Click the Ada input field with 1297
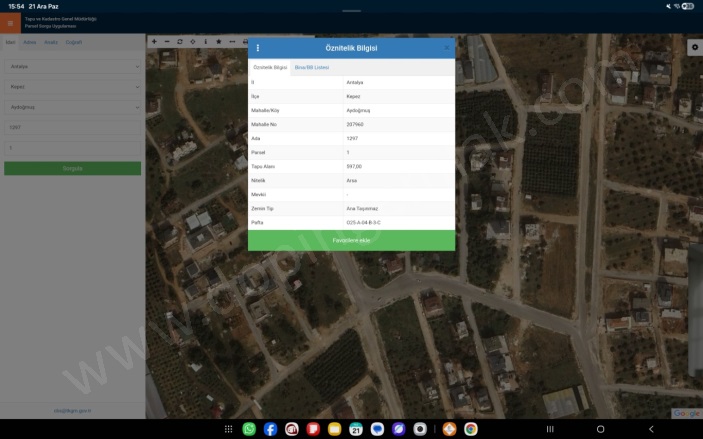This screenshot has width=703, height=439. point(72,127)
